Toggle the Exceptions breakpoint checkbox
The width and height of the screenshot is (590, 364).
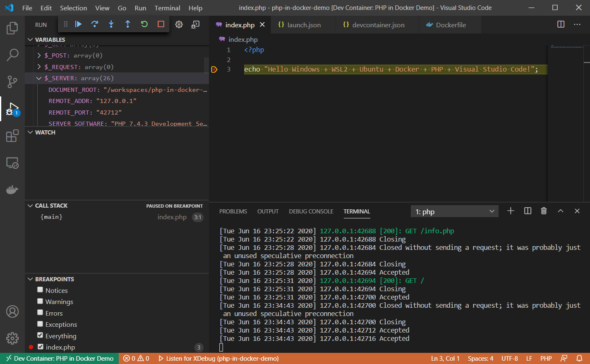click(40, 324)
